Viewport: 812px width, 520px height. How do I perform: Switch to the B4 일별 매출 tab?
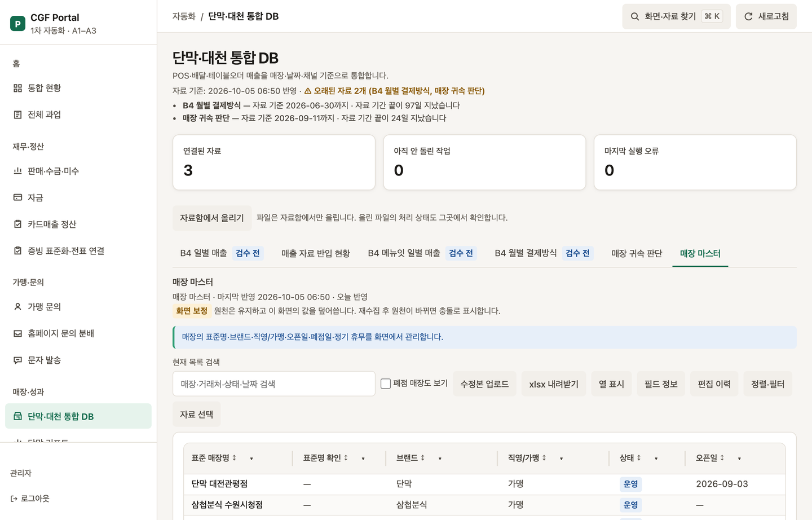222,253
